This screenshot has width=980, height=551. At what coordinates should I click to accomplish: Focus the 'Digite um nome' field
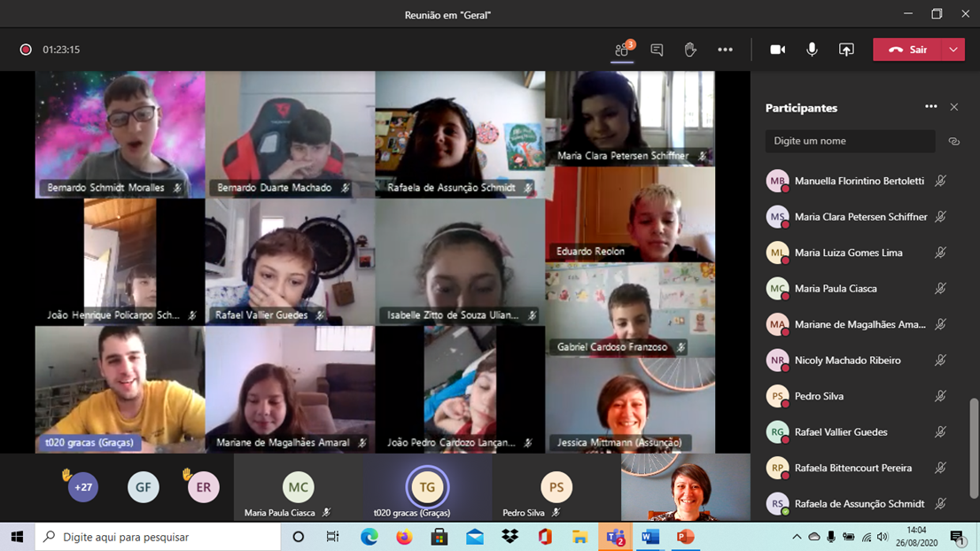[x=850, y=141]
